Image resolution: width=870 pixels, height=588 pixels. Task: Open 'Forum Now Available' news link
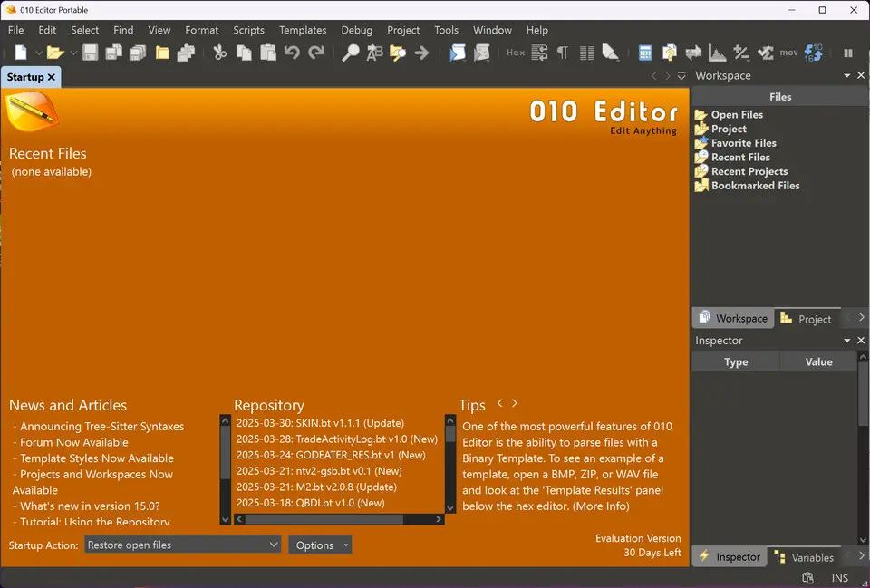click(x=74, y=442)
